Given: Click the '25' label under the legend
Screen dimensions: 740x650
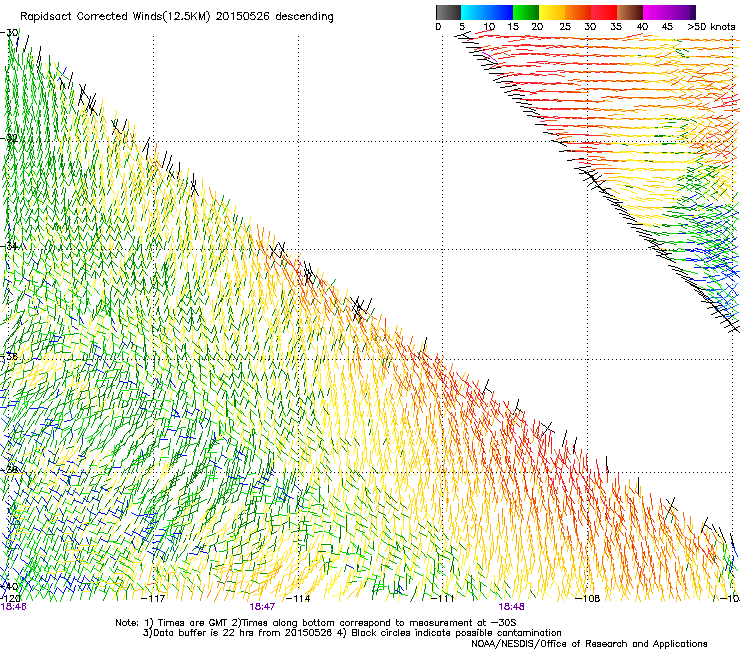Looking at the screenshot, I should coord(565,27).
